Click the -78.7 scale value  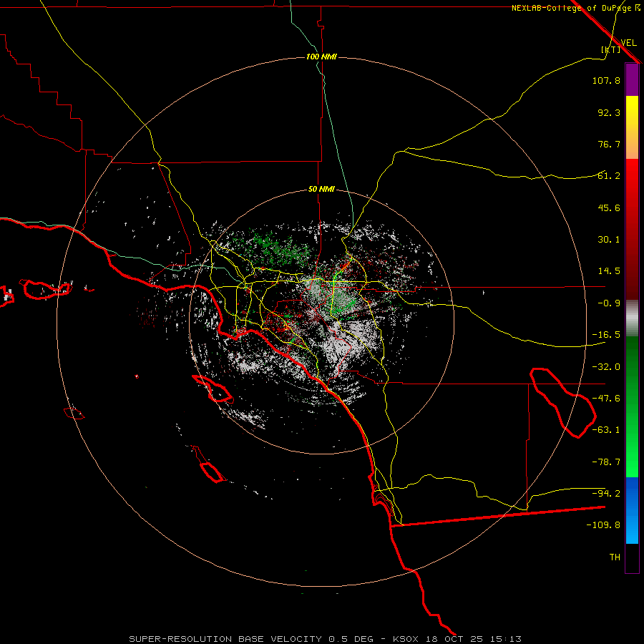coord(606,462)
